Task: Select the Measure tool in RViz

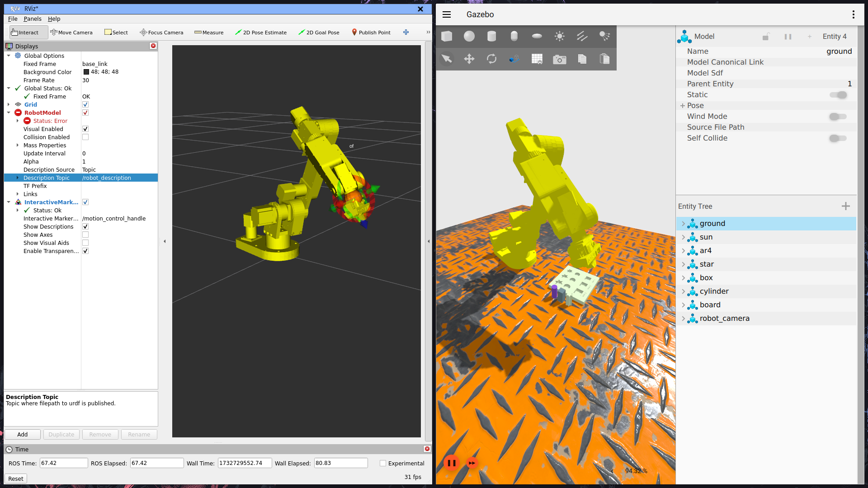Action: tap(209, 33)
